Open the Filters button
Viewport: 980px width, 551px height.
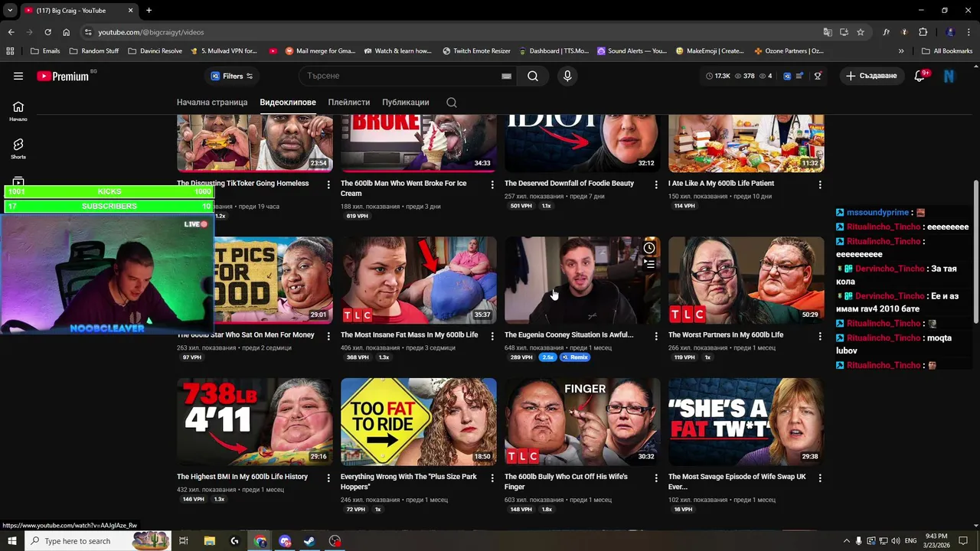[232, 76]
